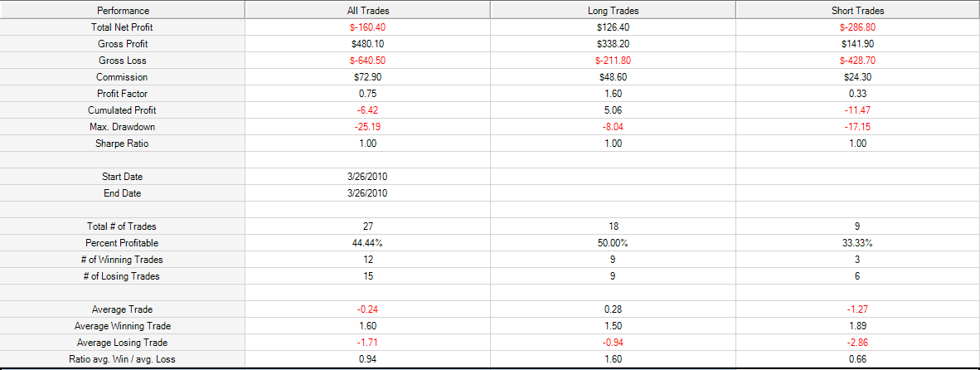Select Long Trades gross profit $338.20
The width and height of the screenshot is (980, 370).
coord(614,44)
